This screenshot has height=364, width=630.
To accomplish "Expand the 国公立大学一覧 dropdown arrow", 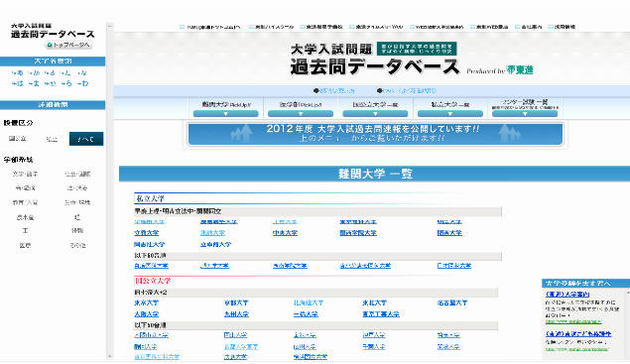I will [x=375, y=114].
